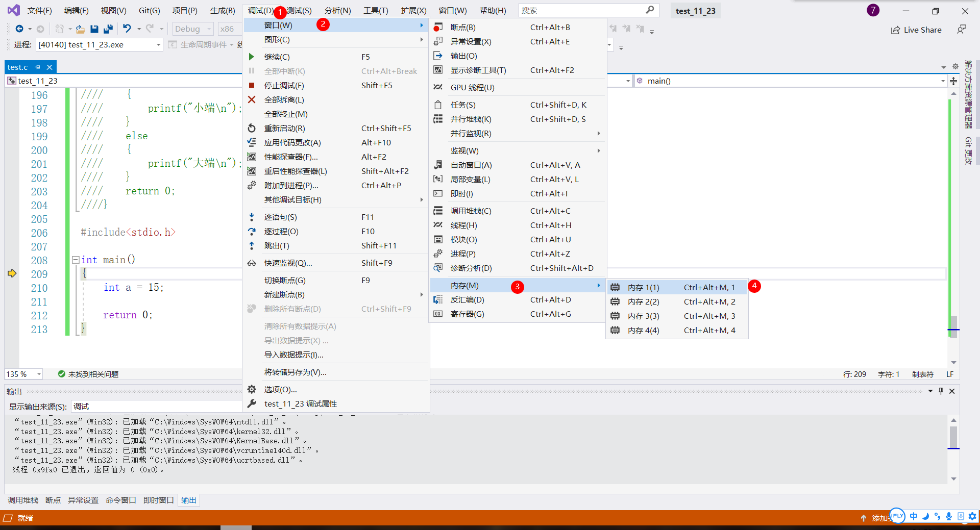
Task: Open Call Stack (调用堆栈) submenu entry
Action: coord(518,211)
